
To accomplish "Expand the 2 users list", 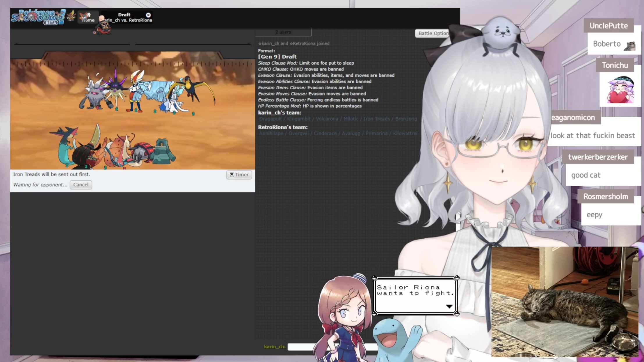I will tap(283, 32).
